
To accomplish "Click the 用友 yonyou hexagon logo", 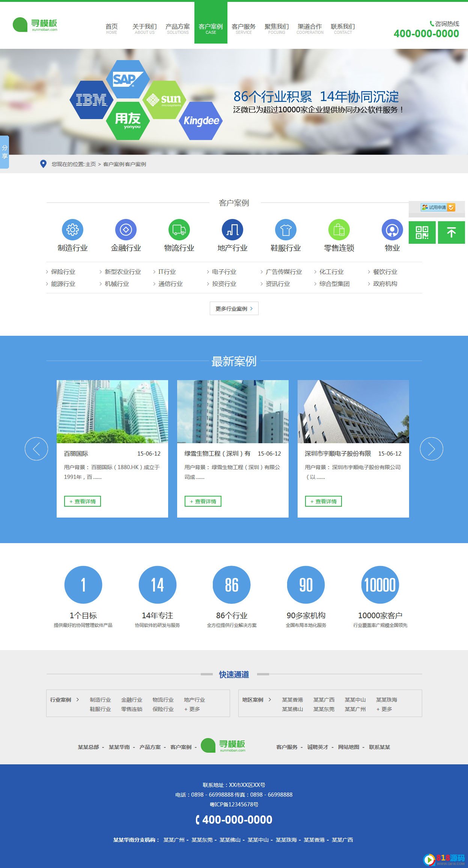I will [128, 121].
